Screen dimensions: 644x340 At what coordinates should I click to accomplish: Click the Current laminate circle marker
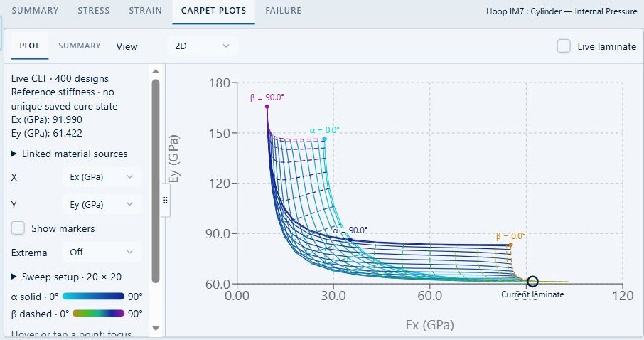click(532, 282)
